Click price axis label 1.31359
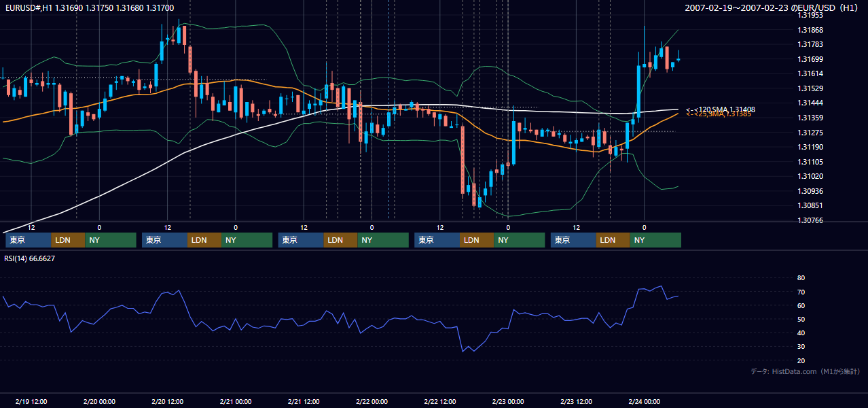The image size is (868, 408). pos(810,118)
